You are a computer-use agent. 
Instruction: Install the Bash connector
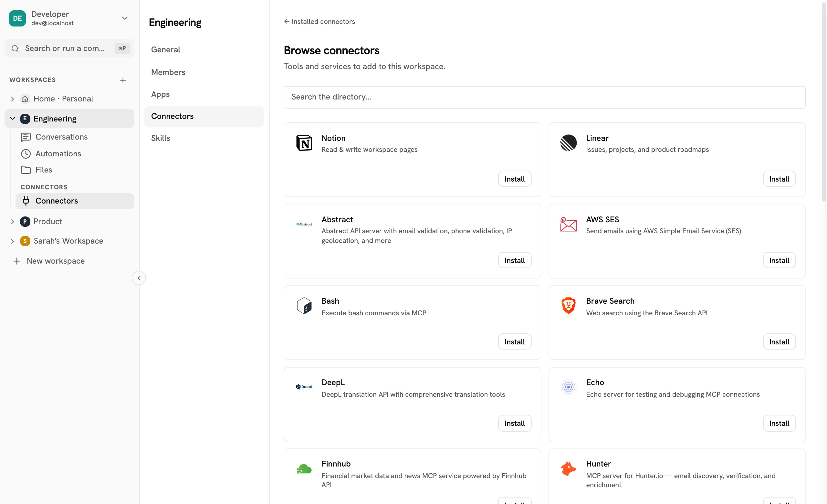click(x=515, y=342)
